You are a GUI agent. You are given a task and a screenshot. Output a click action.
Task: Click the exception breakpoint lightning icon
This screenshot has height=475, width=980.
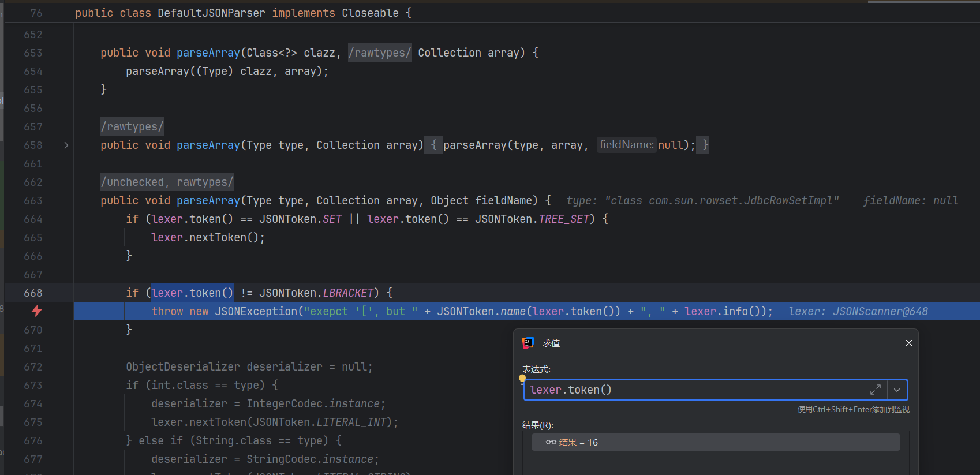[36, 311]
